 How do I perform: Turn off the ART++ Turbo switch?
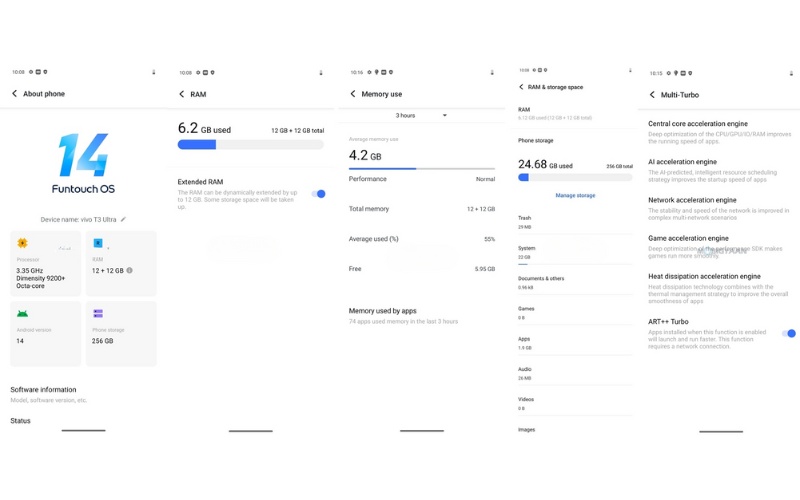point(789,333)
